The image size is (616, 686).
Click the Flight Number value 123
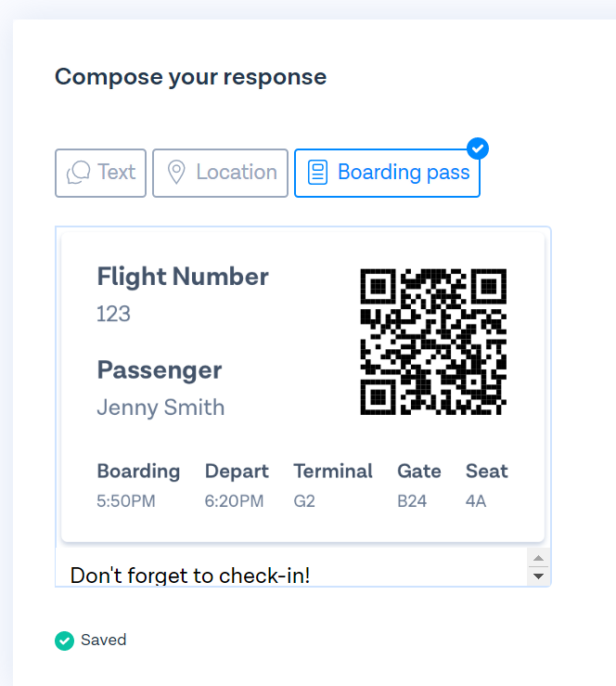[114, 314]
